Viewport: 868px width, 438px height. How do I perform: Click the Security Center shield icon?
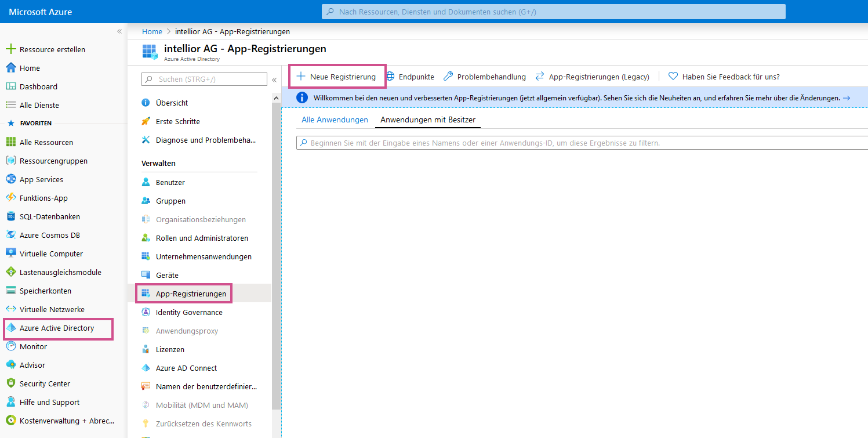pos(10,383)
